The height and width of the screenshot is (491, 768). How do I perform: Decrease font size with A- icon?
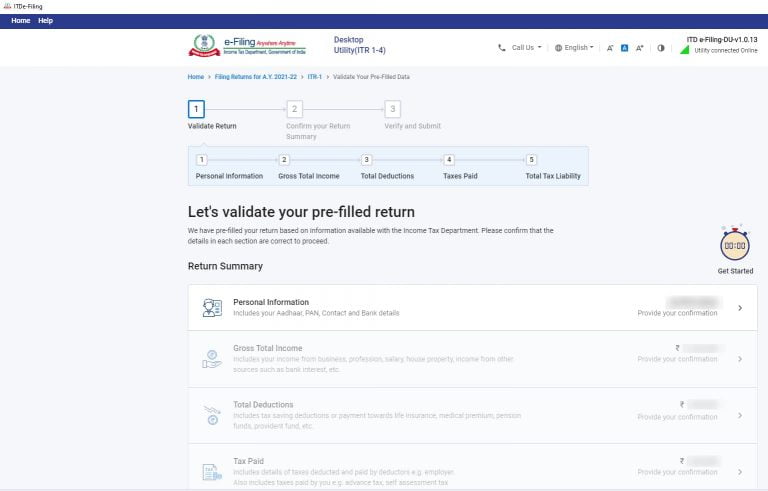click(610, 47)
